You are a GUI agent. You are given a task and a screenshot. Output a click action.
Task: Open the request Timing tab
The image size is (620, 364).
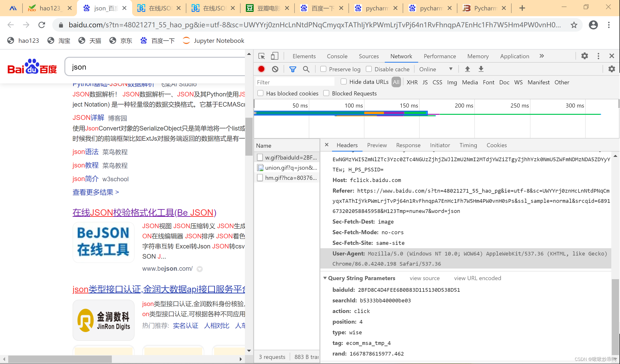click(x=468, y=145)
